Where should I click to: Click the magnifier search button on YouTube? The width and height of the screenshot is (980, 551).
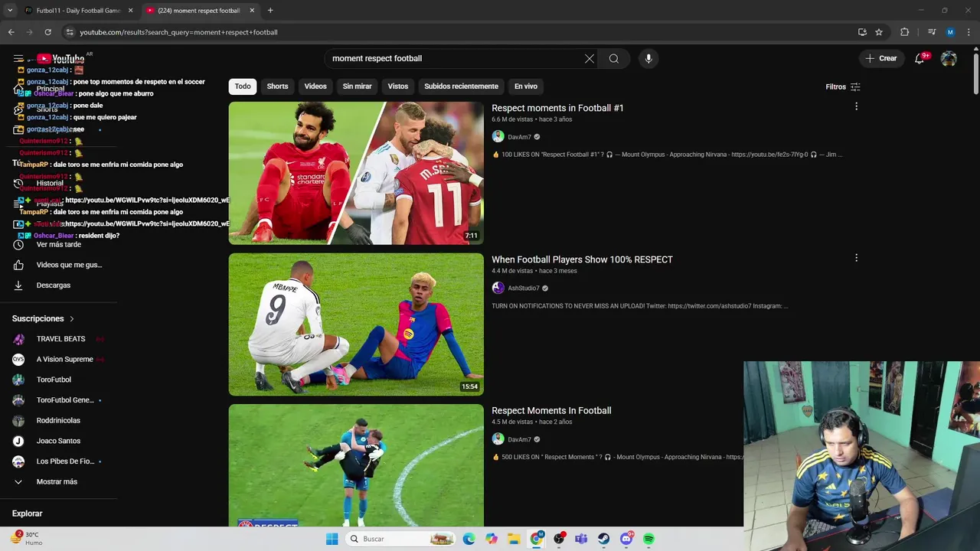tap(614, 58)
